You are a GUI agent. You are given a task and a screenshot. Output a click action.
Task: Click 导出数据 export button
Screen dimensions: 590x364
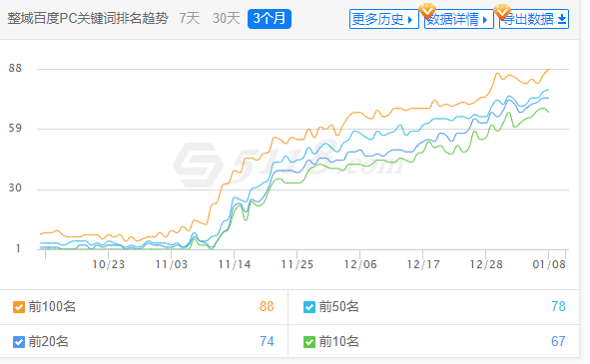tap(534, 19)
